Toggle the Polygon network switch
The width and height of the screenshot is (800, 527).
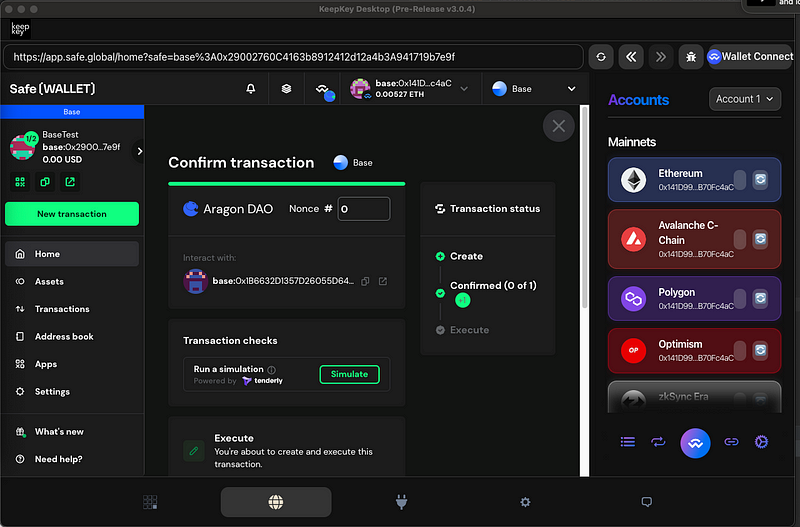coord(740,299)
